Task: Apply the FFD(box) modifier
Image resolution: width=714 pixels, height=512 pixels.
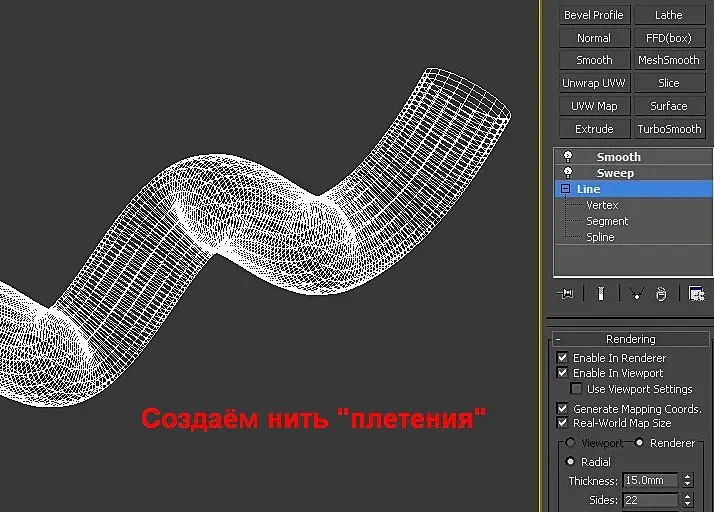Action: point(669,38)
